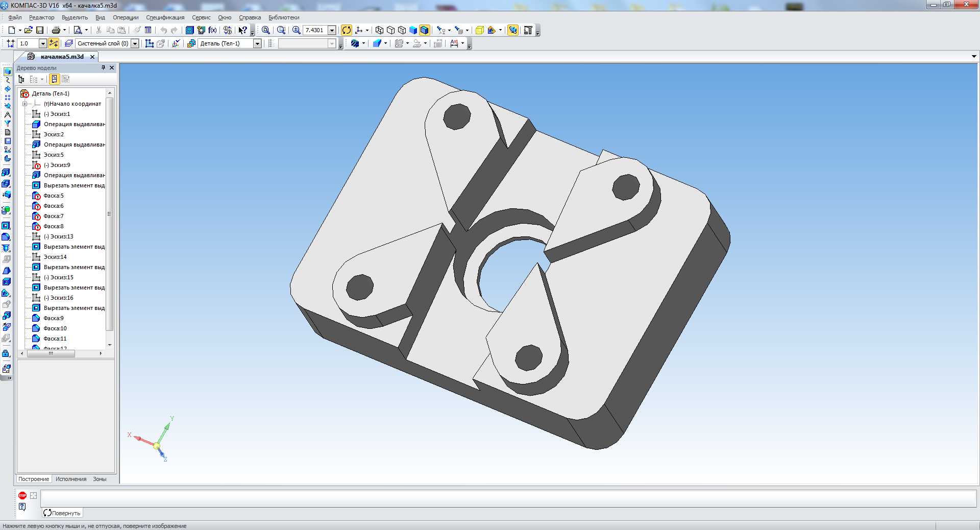Click the Построение tab

34,479
